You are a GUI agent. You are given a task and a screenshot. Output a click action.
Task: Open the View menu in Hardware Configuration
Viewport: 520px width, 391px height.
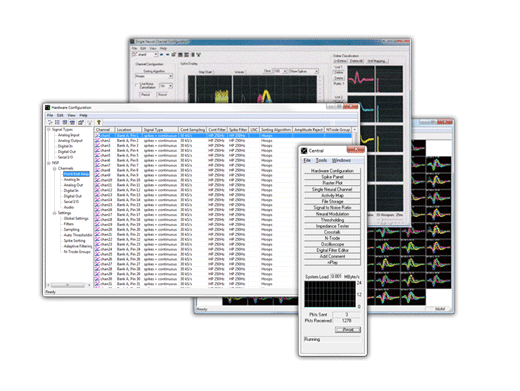click(71, 115)
